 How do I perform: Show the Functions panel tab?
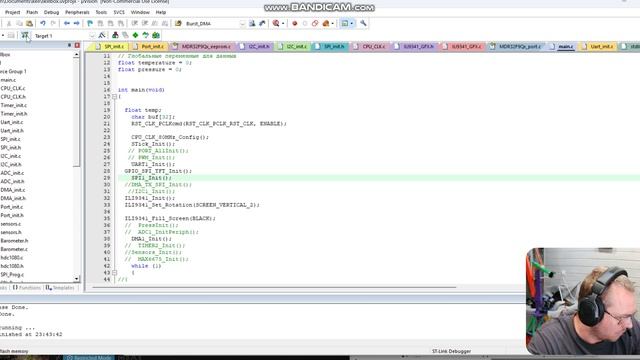coord(27,288)
